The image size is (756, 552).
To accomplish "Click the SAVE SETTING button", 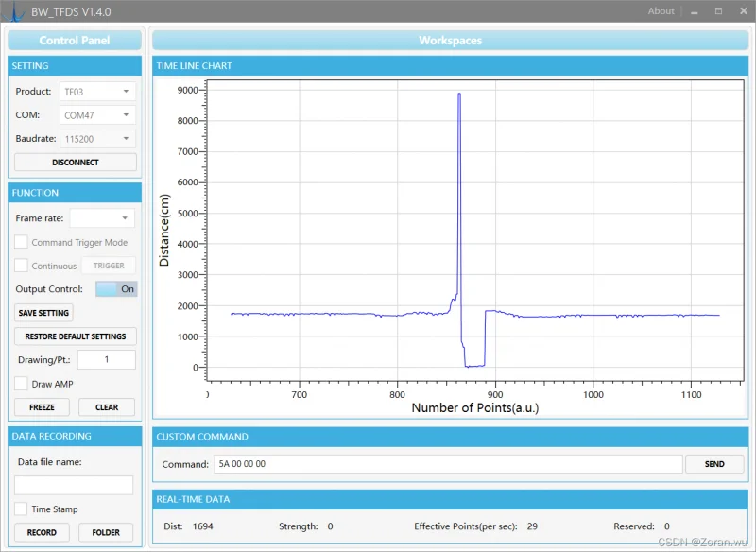I will click(x=43, y=313).
